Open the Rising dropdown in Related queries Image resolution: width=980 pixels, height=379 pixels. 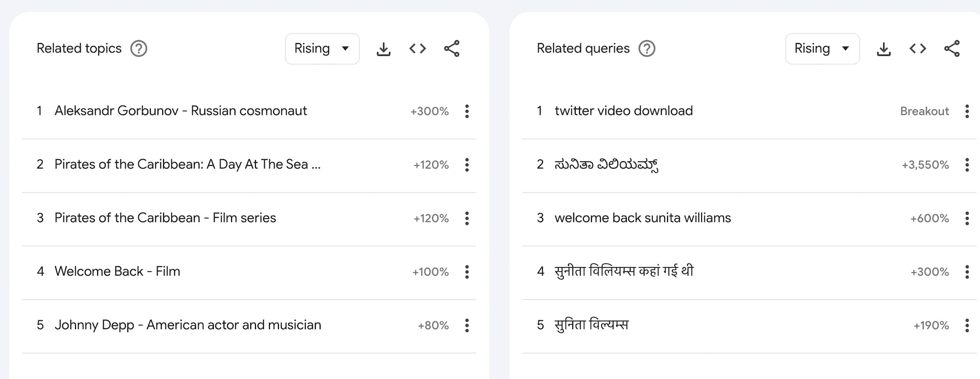[822, 49]
